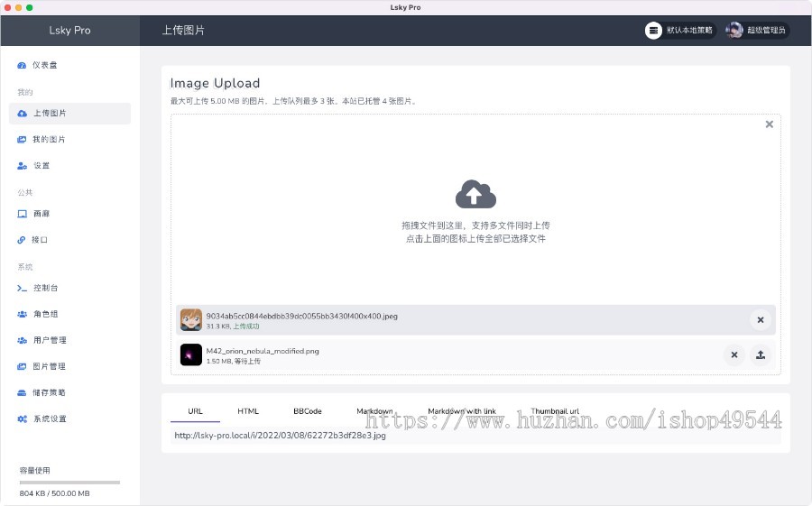This screenshot has height=506, width=812.
Task: Click the 拖拽文件到这里 drop hint text
Action: point(475,225)
